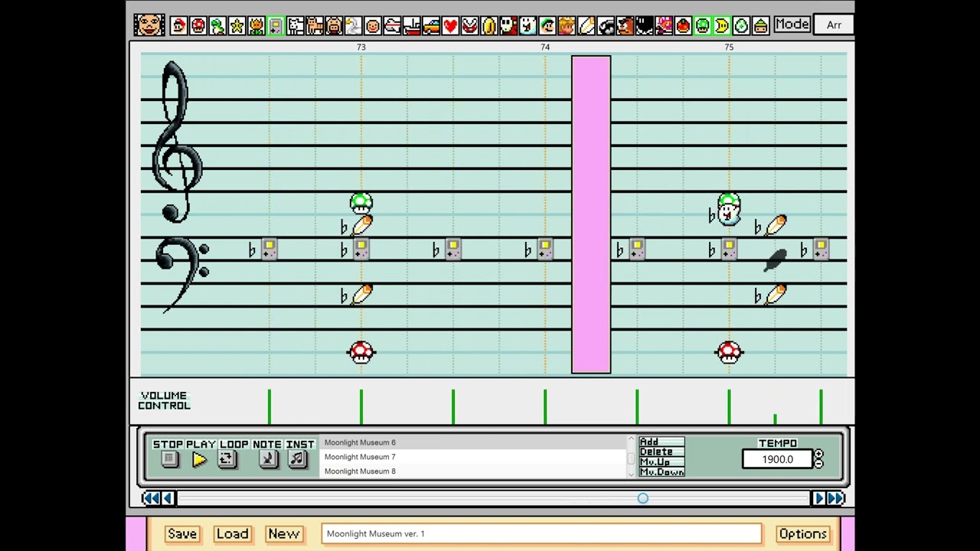Image resolution: width=980 pixels, height=551 pixels.
Task: Select the feather instrument in toolbar
Action: (x=586, y=26)
